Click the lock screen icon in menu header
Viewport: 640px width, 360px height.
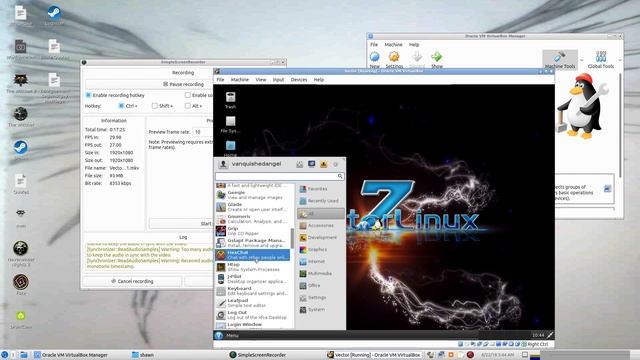311,164
